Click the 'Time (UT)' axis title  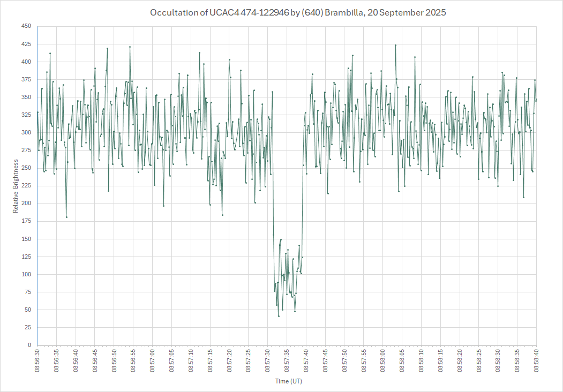coord(290,381)
